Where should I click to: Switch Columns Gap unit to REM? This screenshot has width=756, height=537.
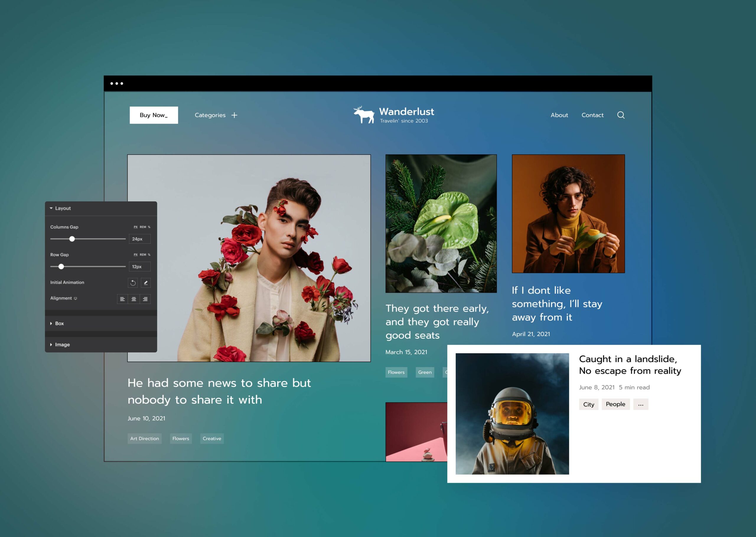143,227
